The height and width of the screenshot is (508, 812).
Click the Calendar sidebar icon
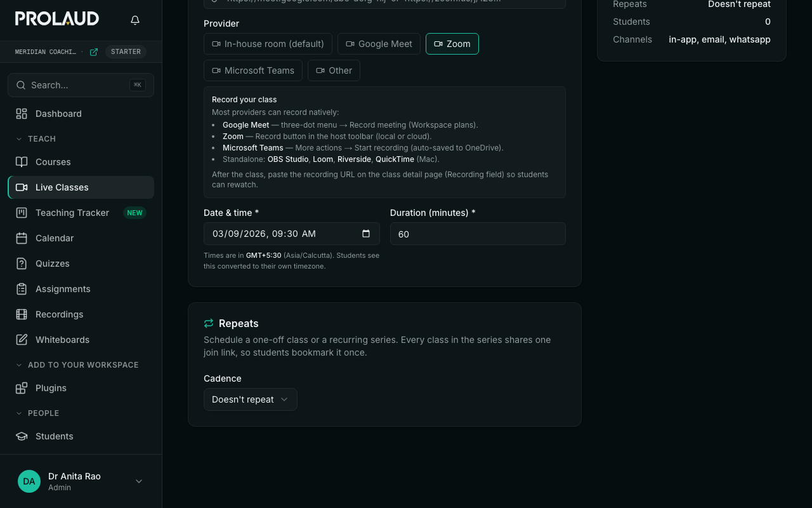click(22, 238)
